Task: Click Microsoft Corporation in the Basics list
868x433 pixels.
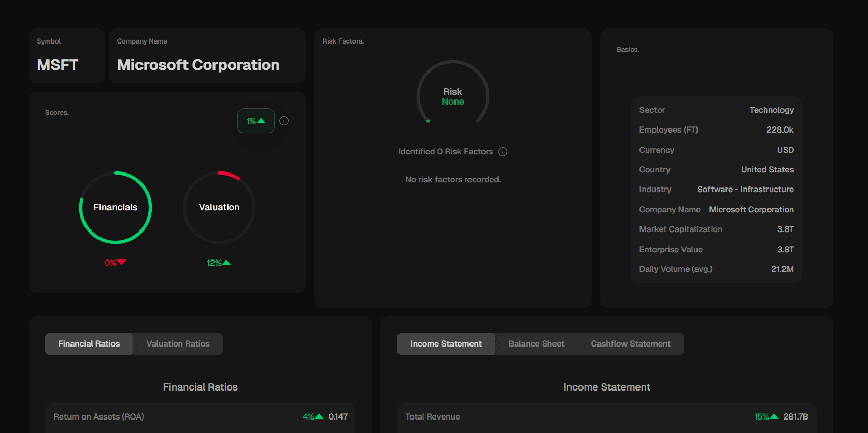Action: (751, 210)
